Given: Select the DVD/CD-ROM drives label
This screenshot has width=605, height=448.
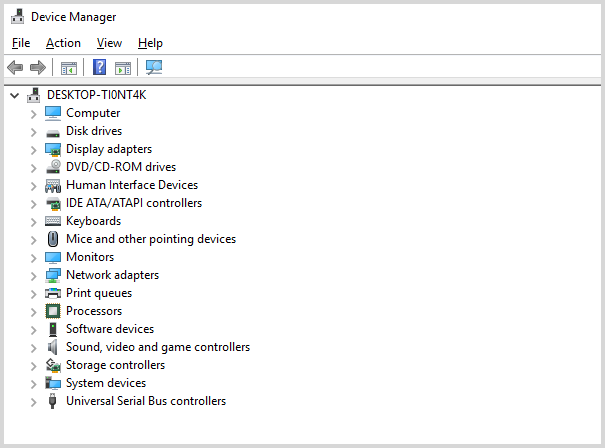Looking at the screenshot, I should click(x=121, y=167).
